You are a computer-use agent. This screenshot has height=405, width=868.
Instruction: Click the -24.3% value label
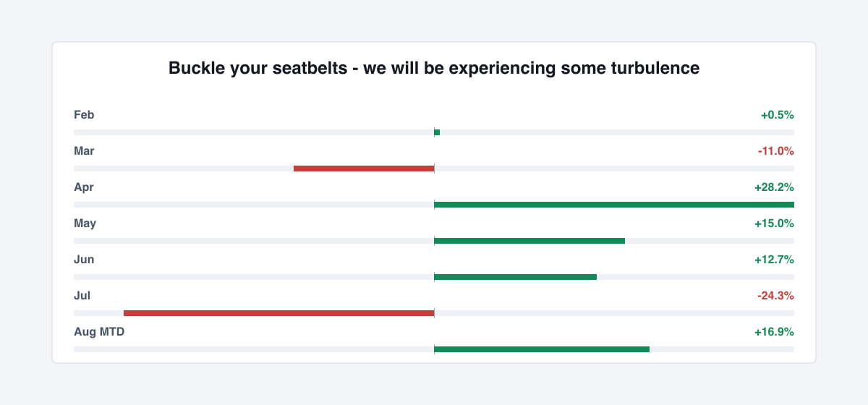(x=775, y=295)
